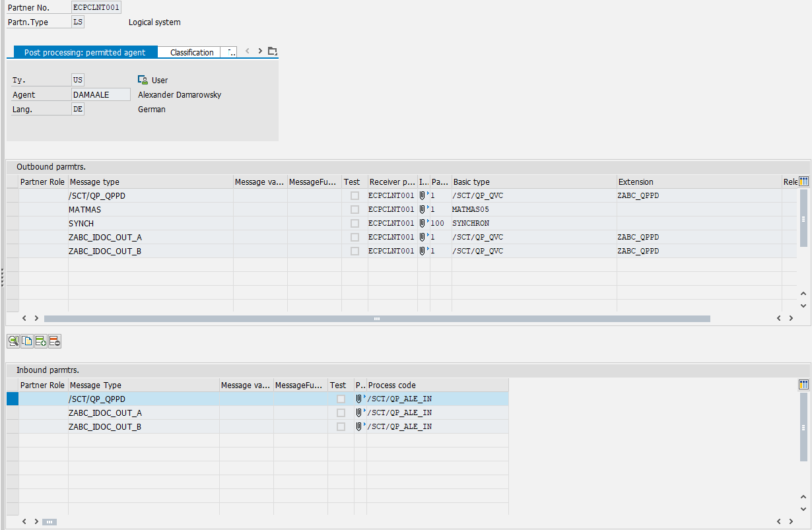Click the Message type outbound column header
The image size is (812, 530).
point(151,182)
